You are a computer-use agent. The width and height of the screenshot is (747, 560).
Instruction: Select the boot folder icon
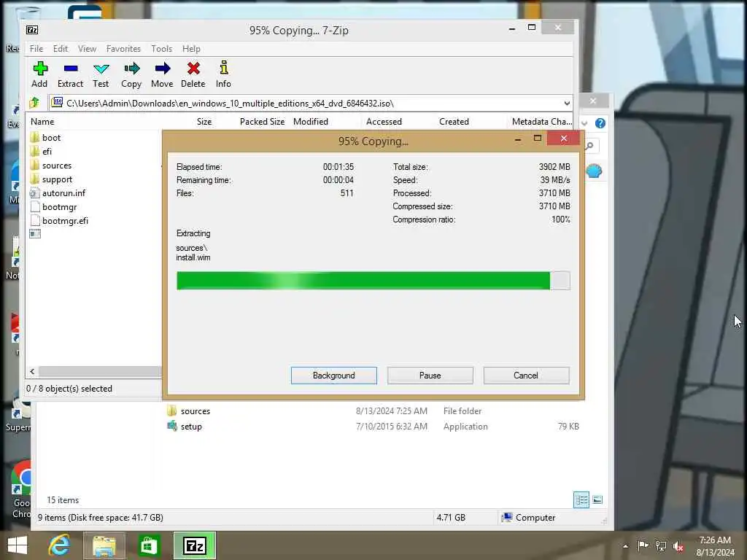pyautogui.click(x=35, y=138)
